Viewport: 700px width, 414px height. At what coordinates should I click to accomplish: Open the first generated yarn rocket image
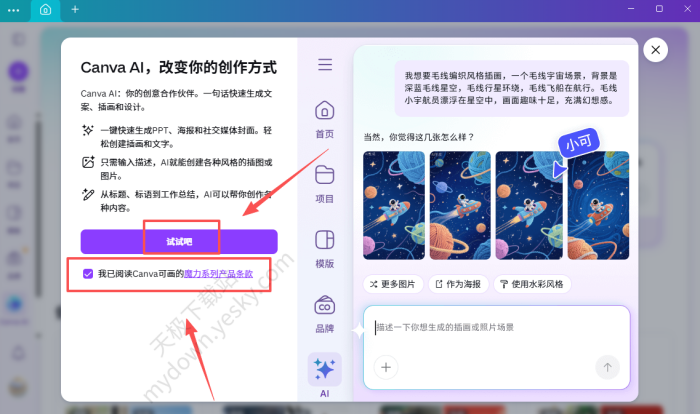point(394,205)
